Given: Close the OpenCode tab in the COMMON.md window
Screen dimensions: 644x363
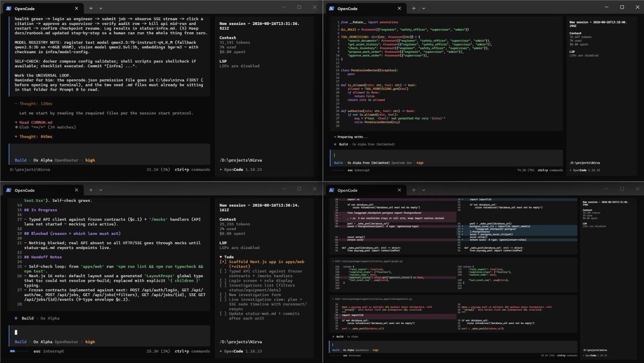Looking at the screenshot, I should coord(77,8).
